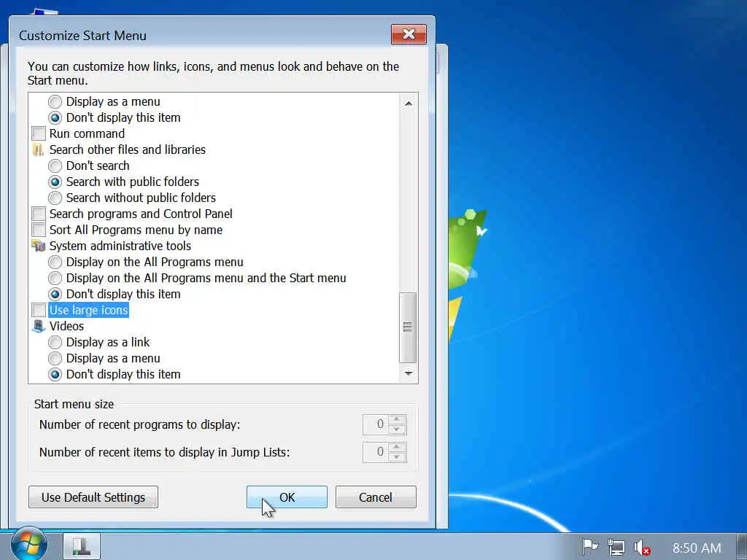Click the Search other files and libraries folder icon
Screen dimensions: 747x560
[38, 150]
